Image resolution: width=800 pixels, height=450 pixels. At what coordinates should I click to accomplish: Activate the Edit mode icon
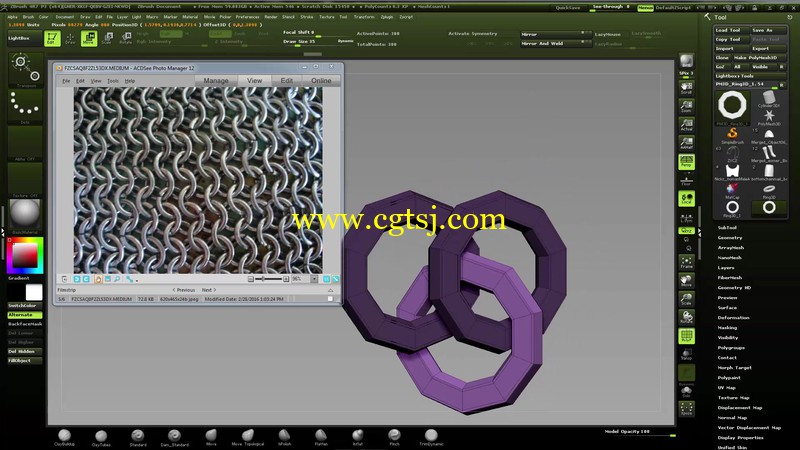point(52,38)
